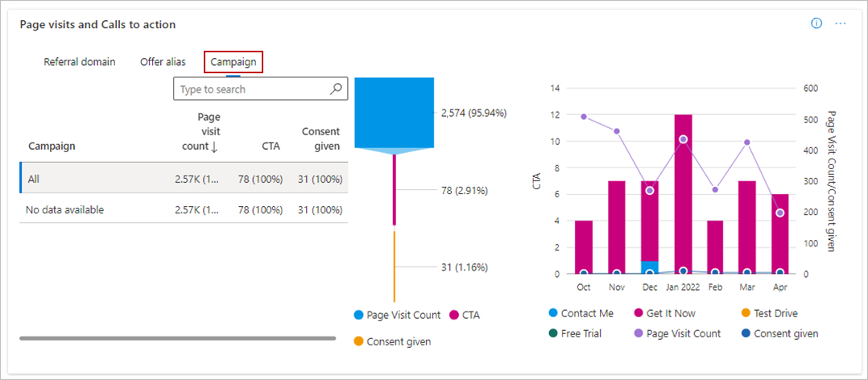Select the Campaign tab
The image size is (868, 380).
pos(234,62)
